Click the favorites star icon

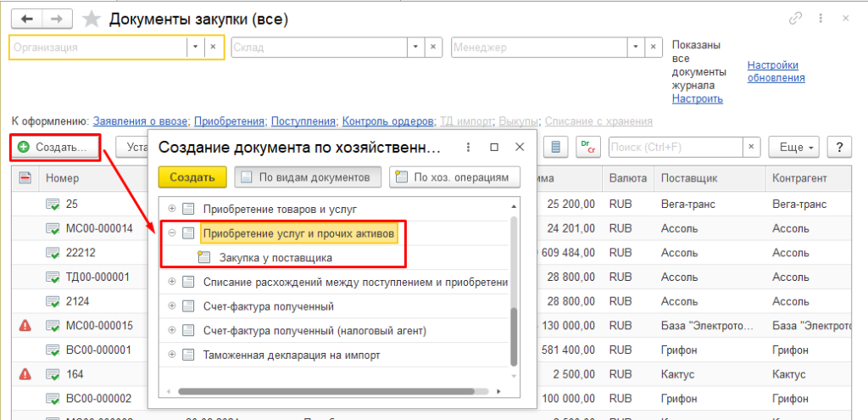point(92,18)
